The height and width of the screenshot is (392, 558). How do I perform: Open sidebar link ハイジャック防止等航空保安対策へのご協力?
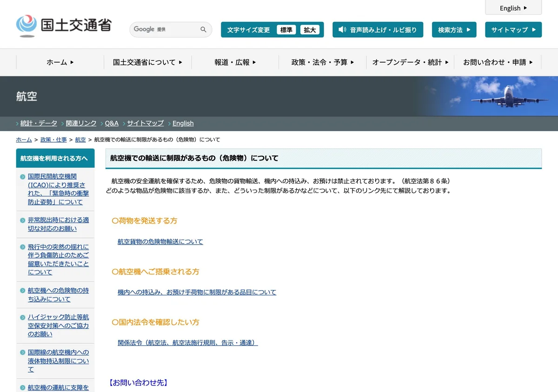tap(59, 326)
